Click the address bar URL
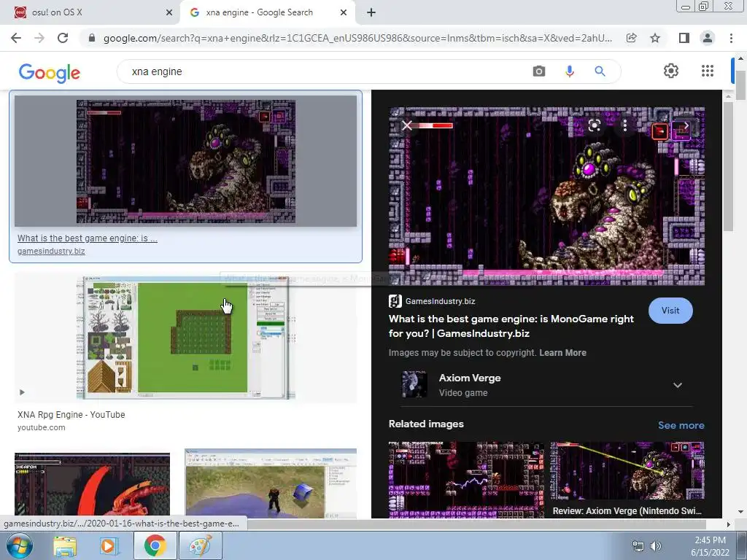 (357, 38)
